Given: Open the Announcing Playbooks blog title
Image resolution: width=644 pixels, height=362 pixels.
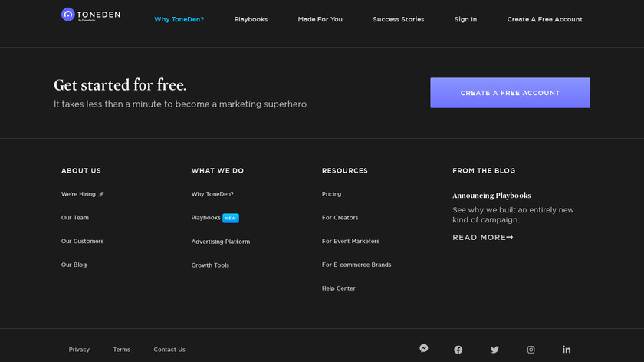Looking at the screenshot, I should click(491, 196).
